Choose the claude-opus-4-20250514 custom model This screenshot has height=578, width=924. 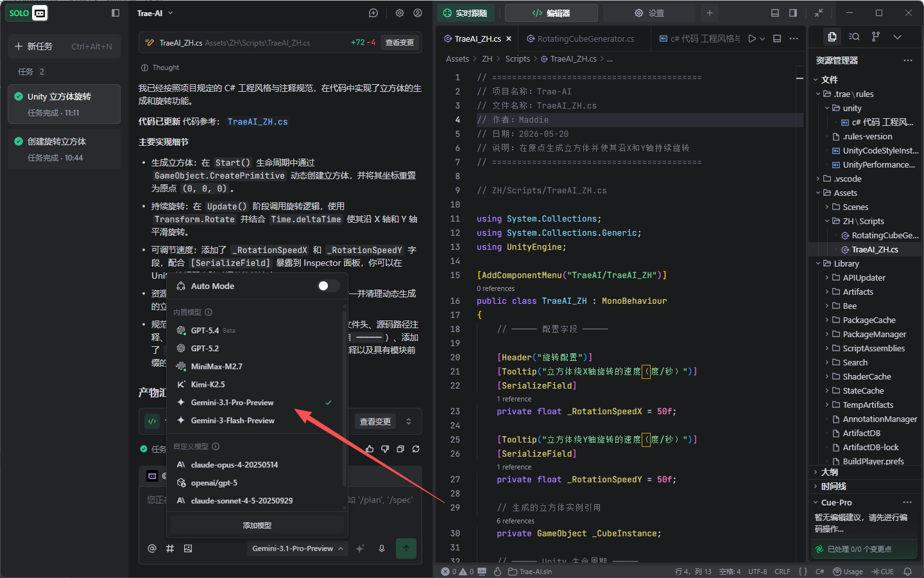point(257,464)
